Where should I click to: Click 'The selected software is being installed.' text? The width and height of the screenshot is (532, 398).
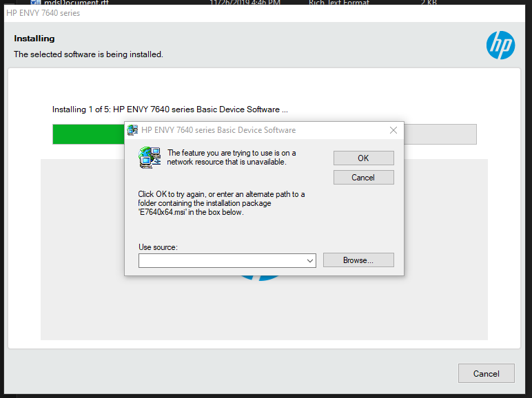pyautogui.click(x=89, y=54)
